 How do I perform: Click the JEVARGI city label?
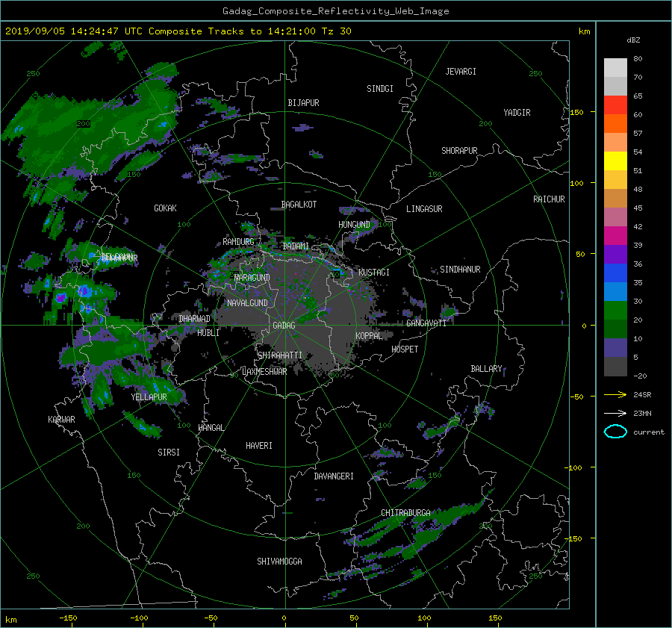461,72
